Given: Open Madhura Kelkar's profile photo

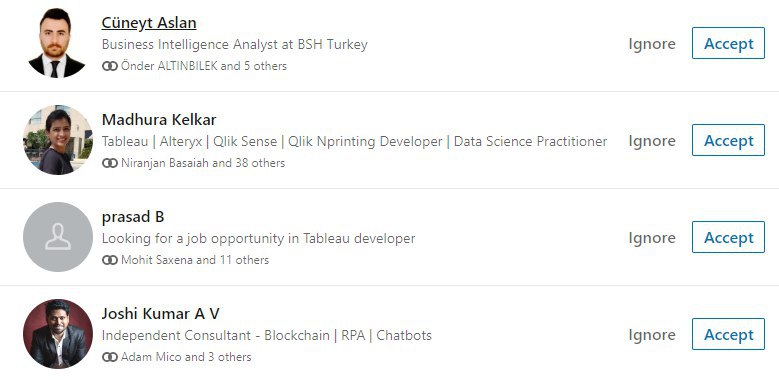Looking at the screenshot, I should [58, 140].
